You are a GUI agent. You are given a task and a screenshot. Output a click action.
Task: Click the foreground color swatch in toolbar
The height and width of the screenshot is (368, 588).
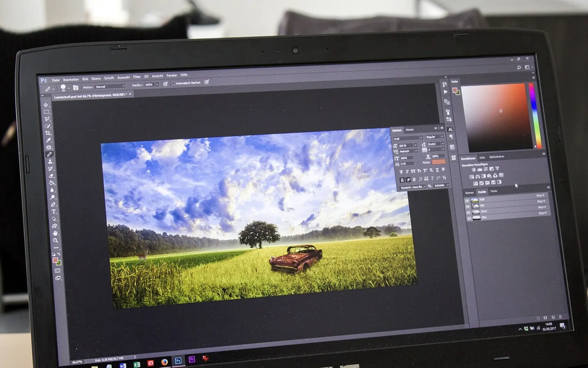55,260
